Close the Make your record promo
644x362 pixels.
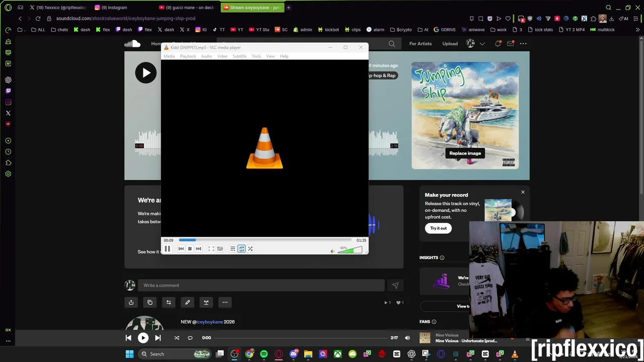coord(523,192)
